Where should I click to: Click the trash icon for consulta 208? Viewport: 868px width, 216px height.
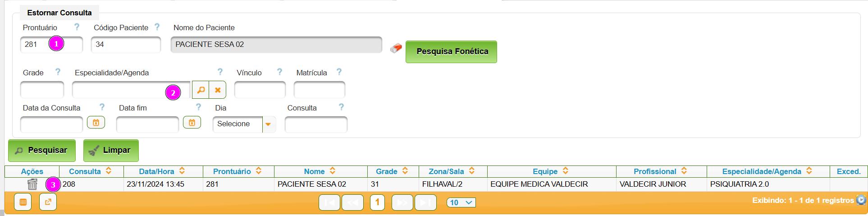[x=32, y=184]
